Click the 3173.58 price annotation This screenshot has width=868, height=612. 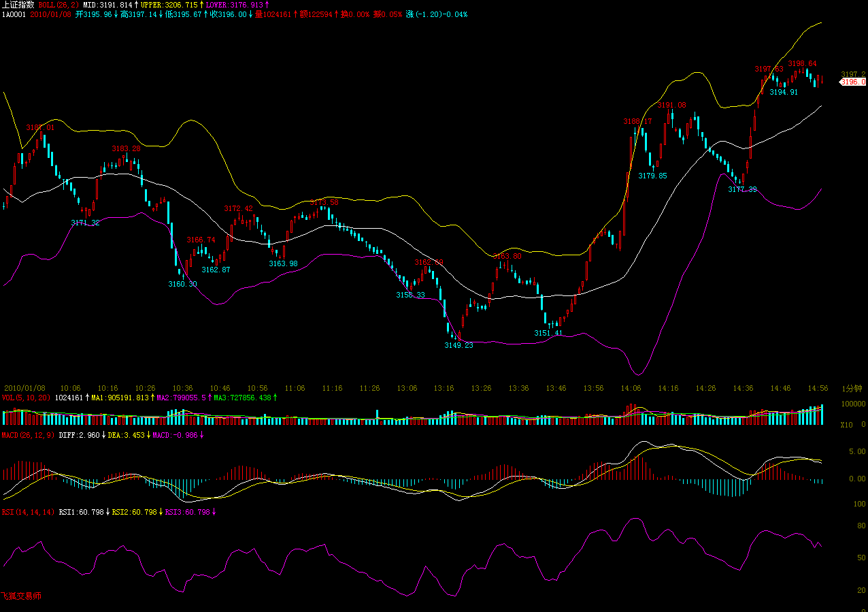(x=324, y=202)
